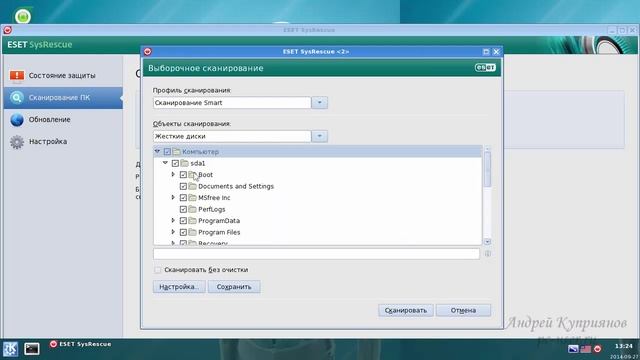Click the path input field below tree
This screenshot has width=640, height=360.
pos(316,253)
